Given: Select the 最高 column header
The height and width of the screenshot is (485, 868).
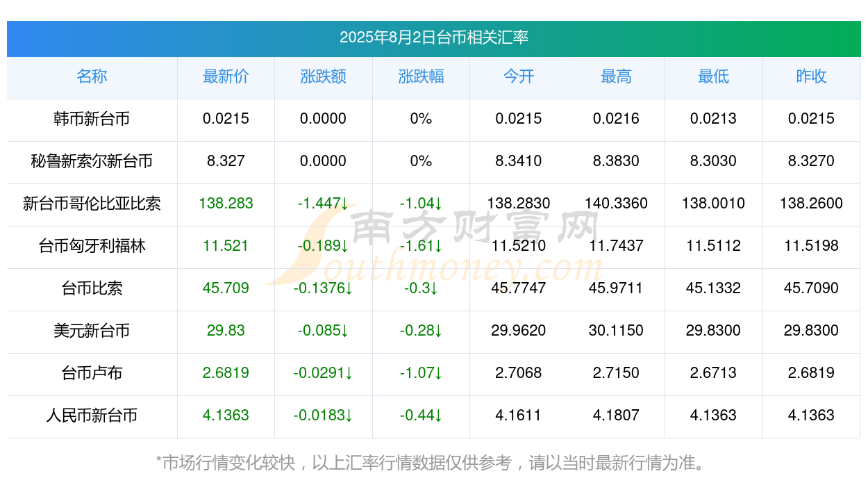Looking at the screenshot, I should pos(616,76).
